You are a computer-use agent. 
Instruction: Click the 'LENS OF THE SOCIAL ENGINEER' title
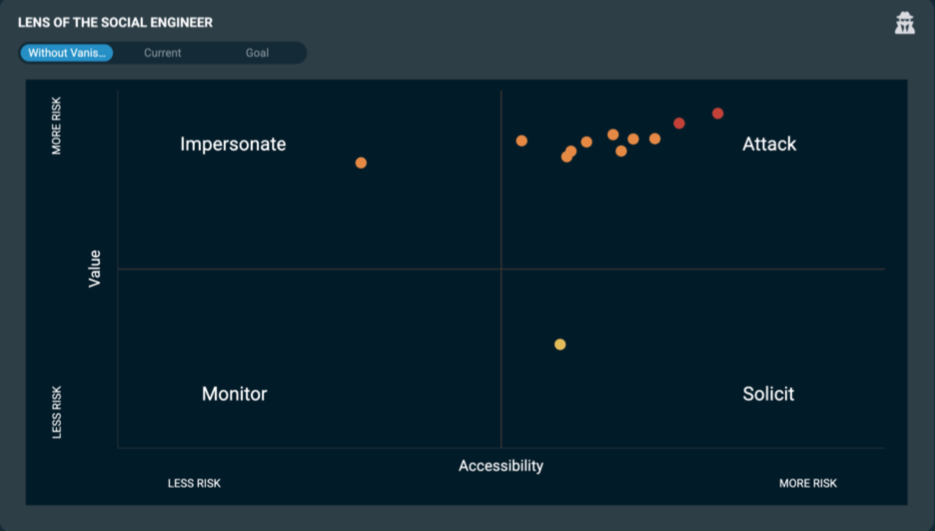point(115,22)
